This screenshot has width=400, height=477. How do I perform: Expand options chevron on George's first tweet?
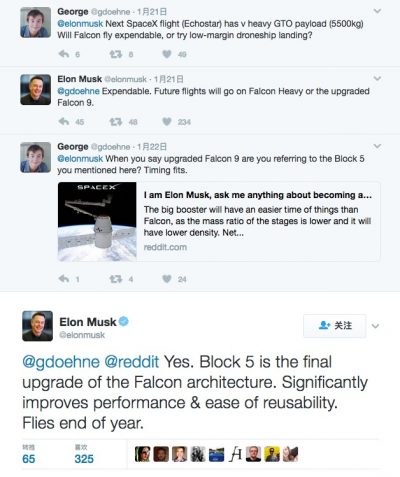click(x=377, y=11)
